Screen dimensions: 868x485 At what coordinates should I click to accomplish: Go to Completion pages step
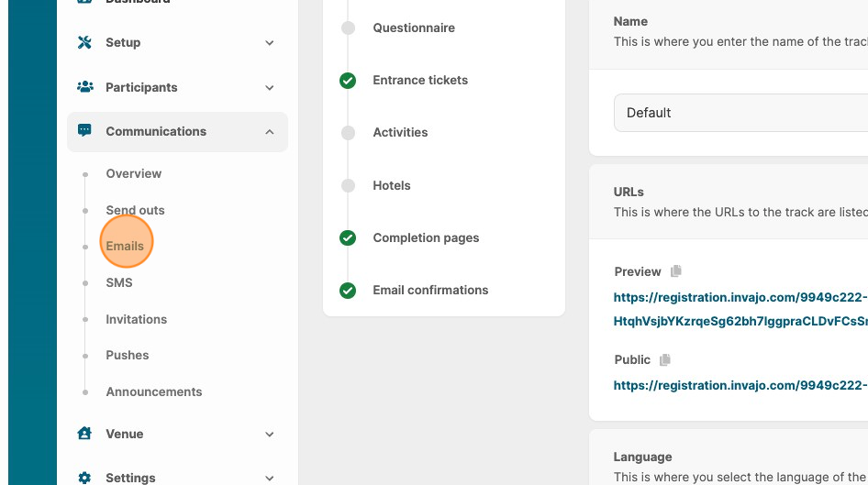426,237
